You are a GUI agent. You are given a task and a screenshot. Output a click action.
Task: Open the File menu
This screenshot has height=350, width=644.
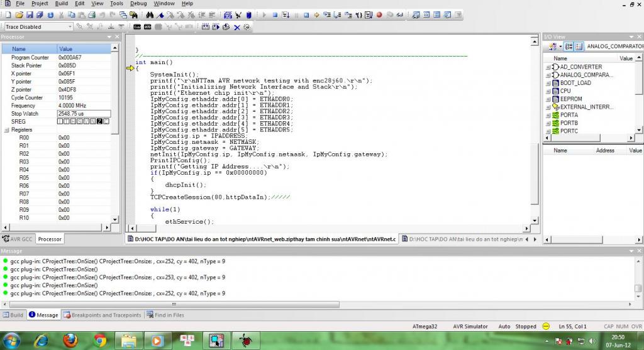tap(20, 3)
